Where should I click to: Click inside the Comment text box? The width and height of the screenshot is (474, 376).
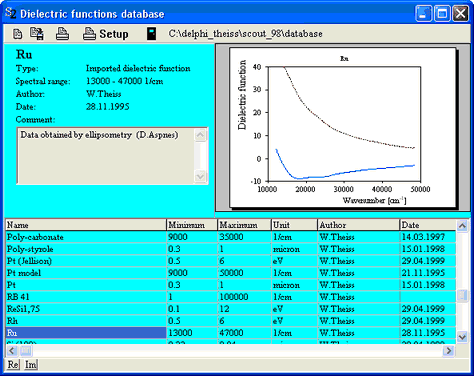click(x=106, y=155)
